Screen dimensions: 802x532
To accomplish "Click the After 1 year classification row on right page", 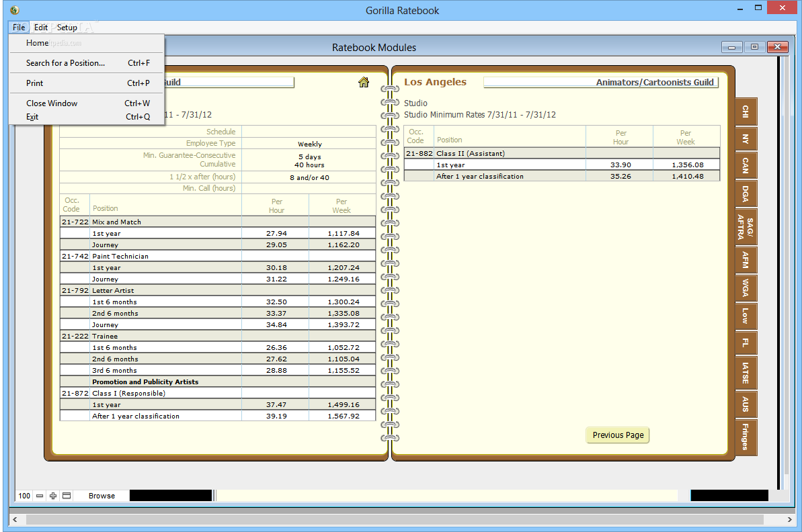I will [562, 176].
